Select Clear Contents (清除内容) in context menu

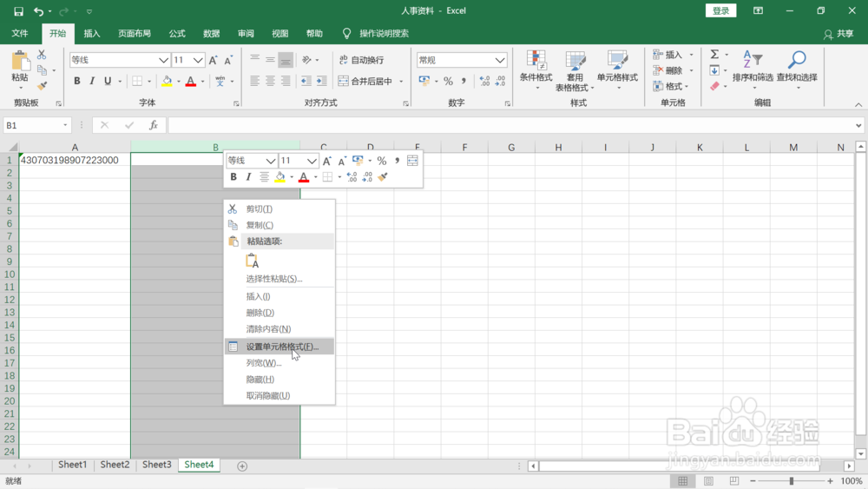pyautogui.click(x=279, y=329)
